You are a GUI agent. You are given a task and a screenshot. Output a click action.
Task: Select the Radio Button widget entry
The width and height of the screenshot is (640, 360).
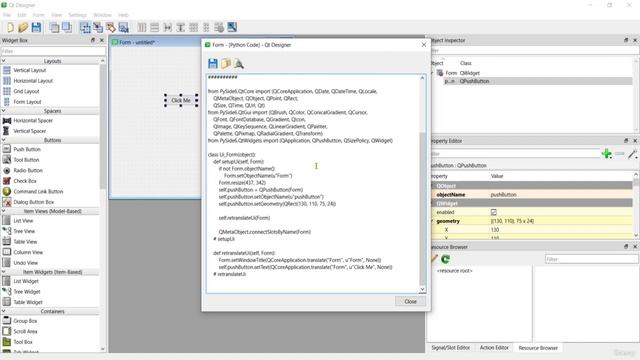[x=28, y=170]
